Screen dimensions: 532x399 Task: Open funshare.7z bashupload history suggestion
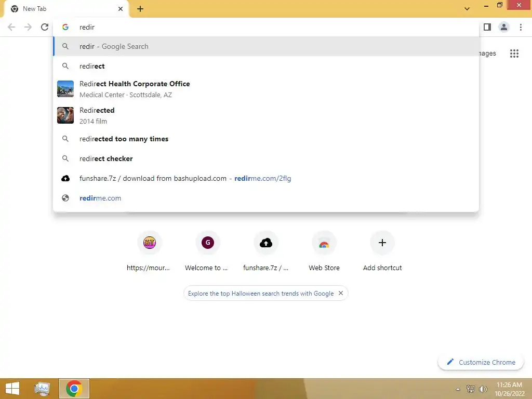[266, 179]
